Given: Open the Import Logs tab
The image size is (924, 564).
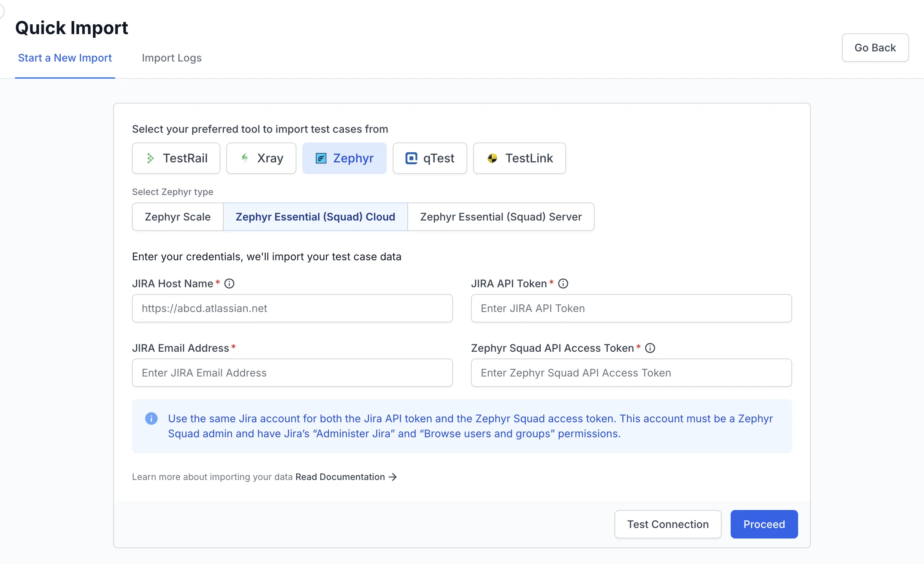Looking at the screenshot, I should pyautogui.click(x=172, y=58).
